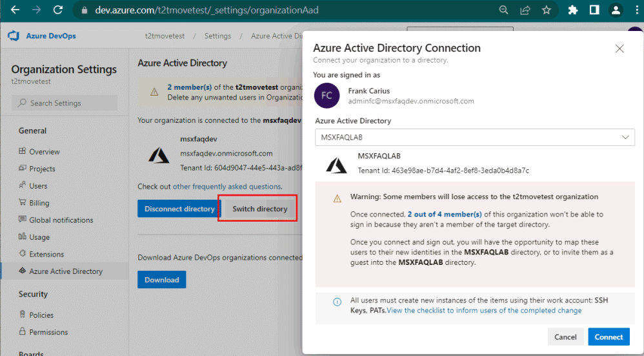Click the Users icon in sidebar
The image size is (644, 356).
(x=22, y=185)
